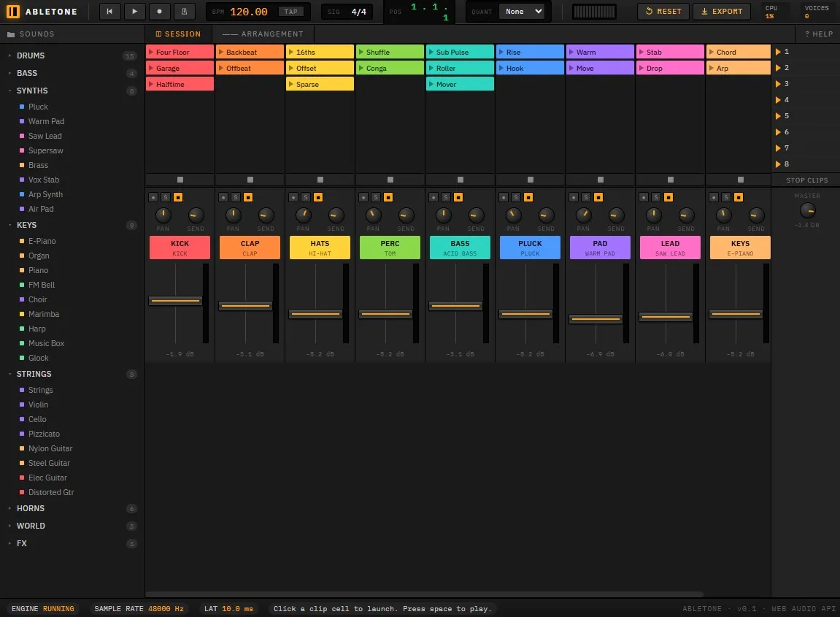Image resolution: width=840 pixels, height=617 pixels.
Task: Launch the Conga clip
Action: click(x=390, y=68)
